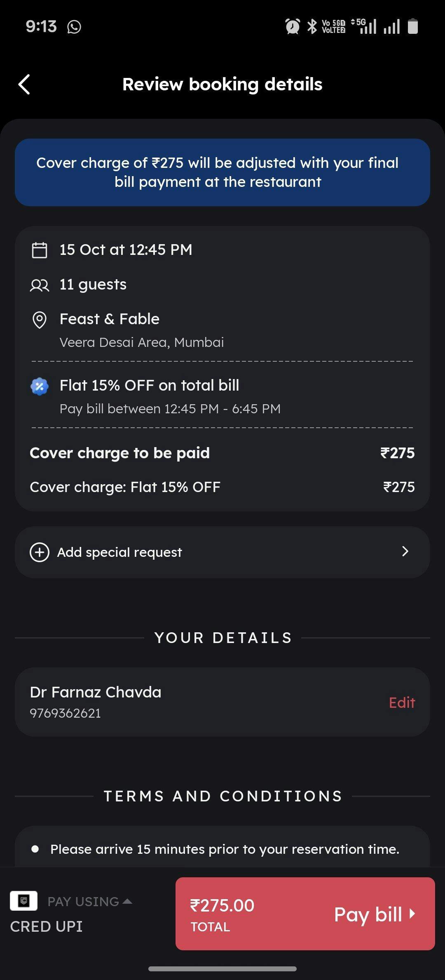This screenshot has height=980, width=445.
Task: Tap the cover charge adjustment info banner
Action: [x=222, y=172]
